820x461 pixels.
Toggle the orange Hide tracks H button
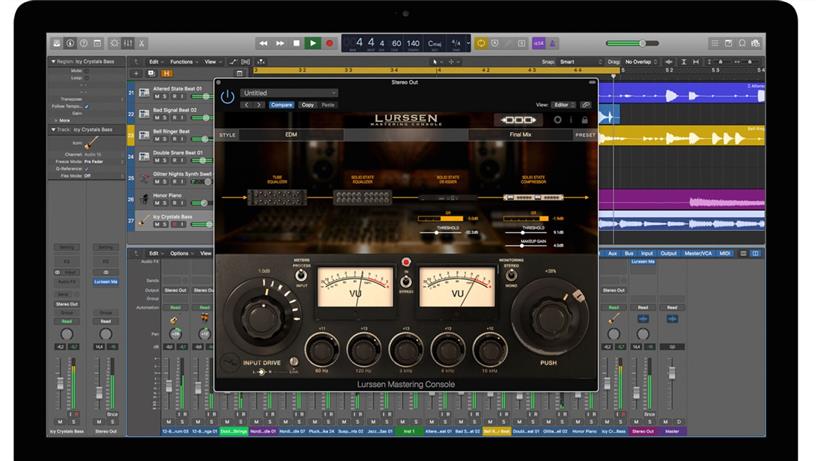point(166,74)
